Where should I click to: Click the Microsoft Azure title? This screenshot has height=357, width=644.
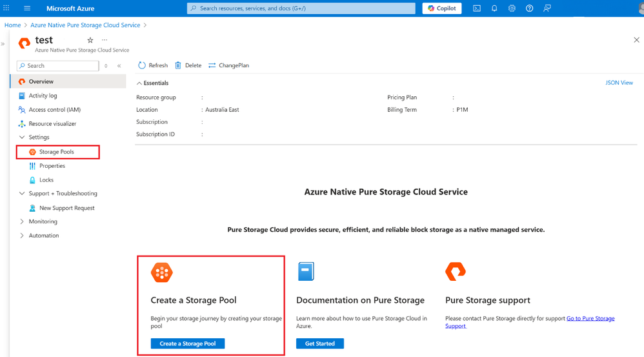click(x=70, y=8)
